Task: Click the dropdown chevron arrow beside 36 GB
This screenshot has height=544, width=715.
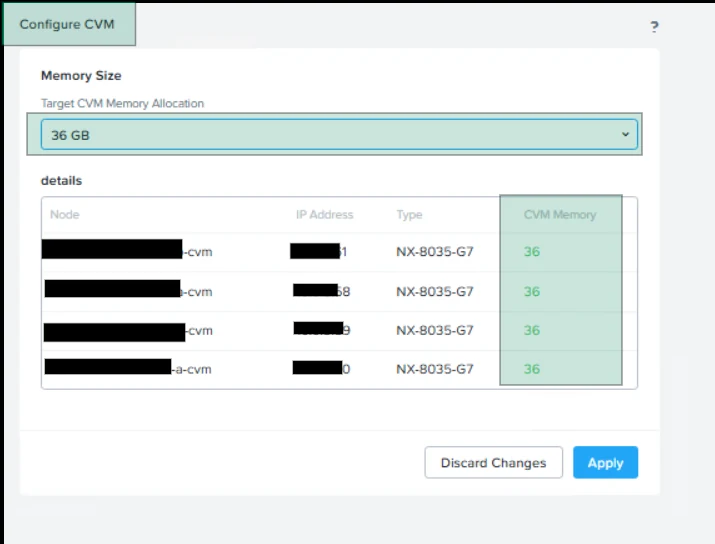Action: tap(625, 135)
